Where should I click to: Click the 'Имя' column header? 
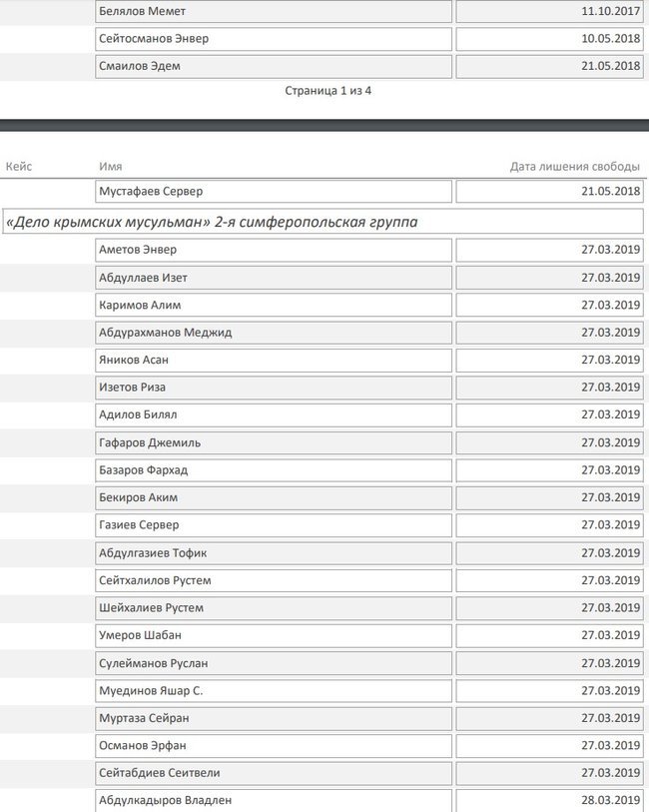pos(111,167)
